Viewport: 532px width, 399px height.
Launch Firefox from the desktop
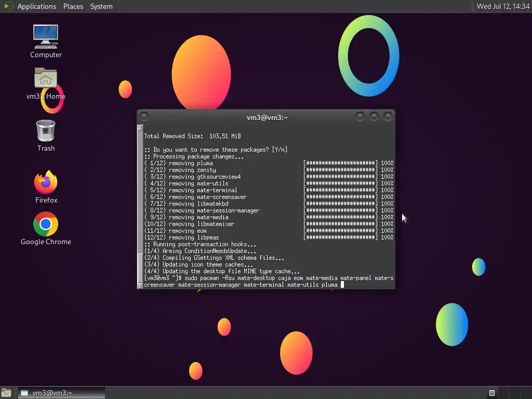(x=46, y=187)
